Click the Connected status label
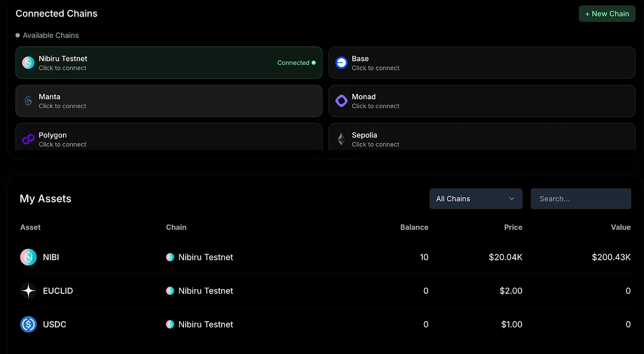This screenshot has width=644, height=354. point(293,63)
